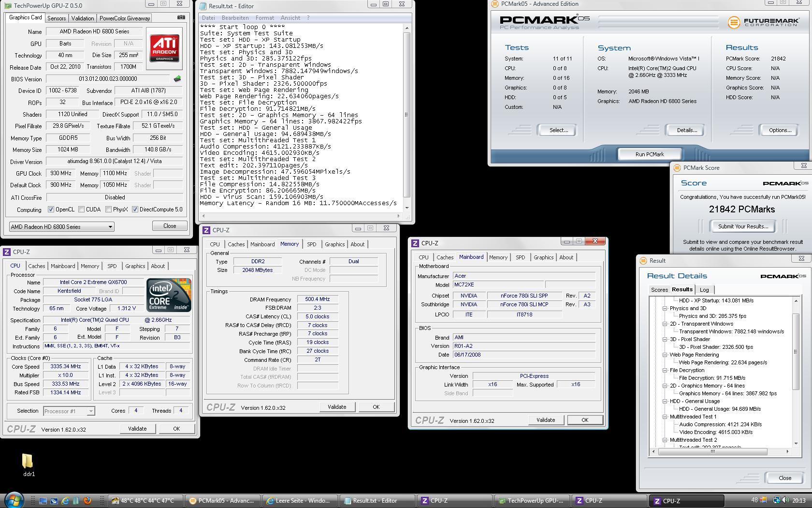Open the Windows Start orb
Viewport: 812px width, 508px height.
pyautogui.click(x=14, y=500)
